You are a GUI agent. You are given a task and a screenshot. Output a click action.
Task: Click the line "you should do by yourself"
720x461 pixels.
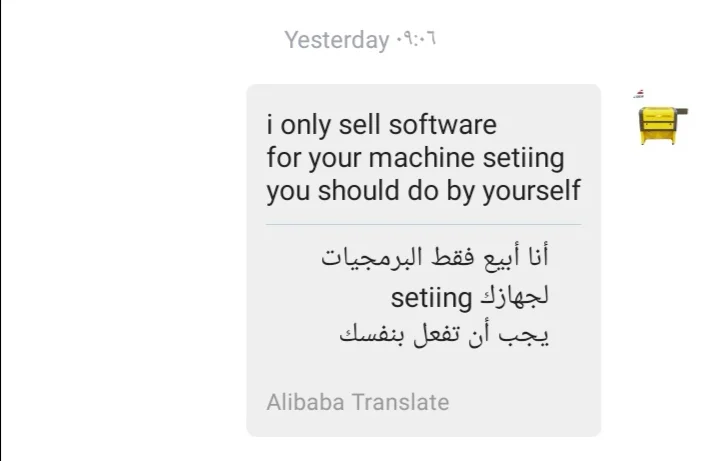(423, 191)
